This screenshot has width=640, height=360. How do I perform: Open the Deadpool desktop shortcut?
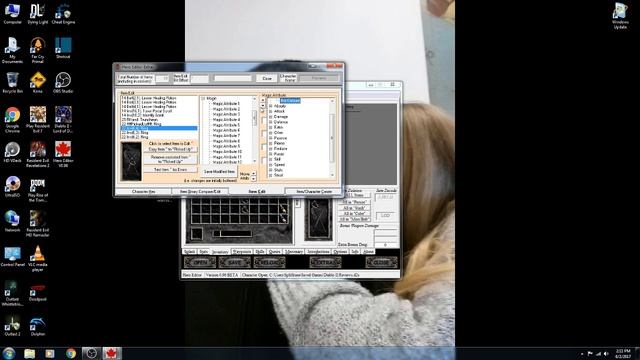click(x=38, y=291)
